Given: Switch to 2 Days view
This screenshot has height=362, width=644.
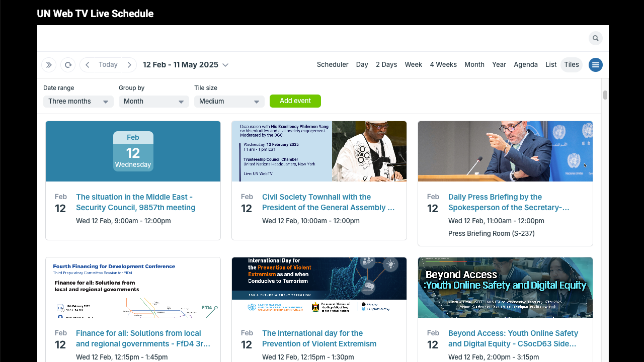Looking at the screenshot, I should click(x=386, y=64).
